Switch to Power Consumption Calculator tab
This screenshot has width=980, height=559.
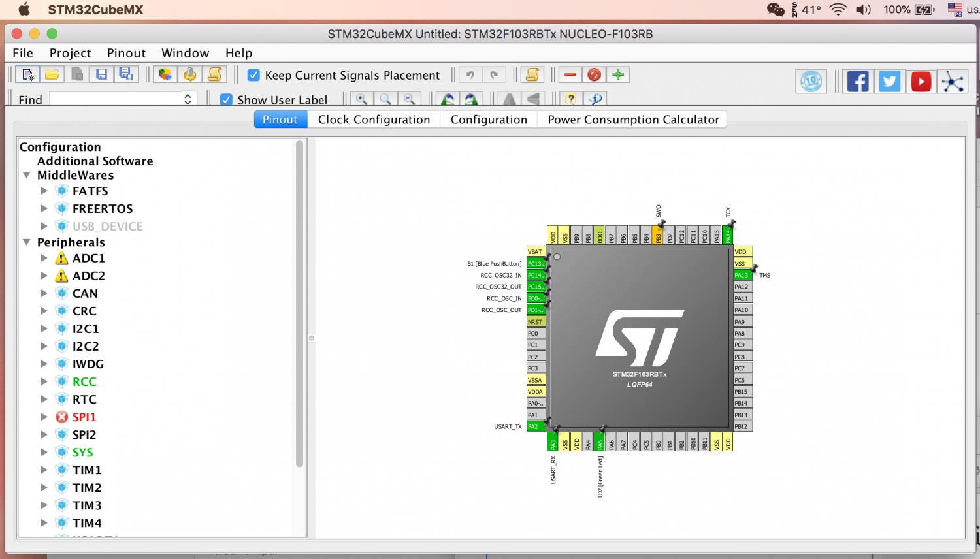pos(633,120)
